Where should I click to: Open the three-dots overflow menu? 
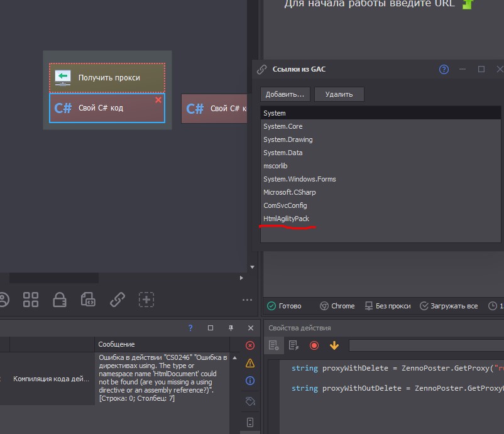coord(247,300)
